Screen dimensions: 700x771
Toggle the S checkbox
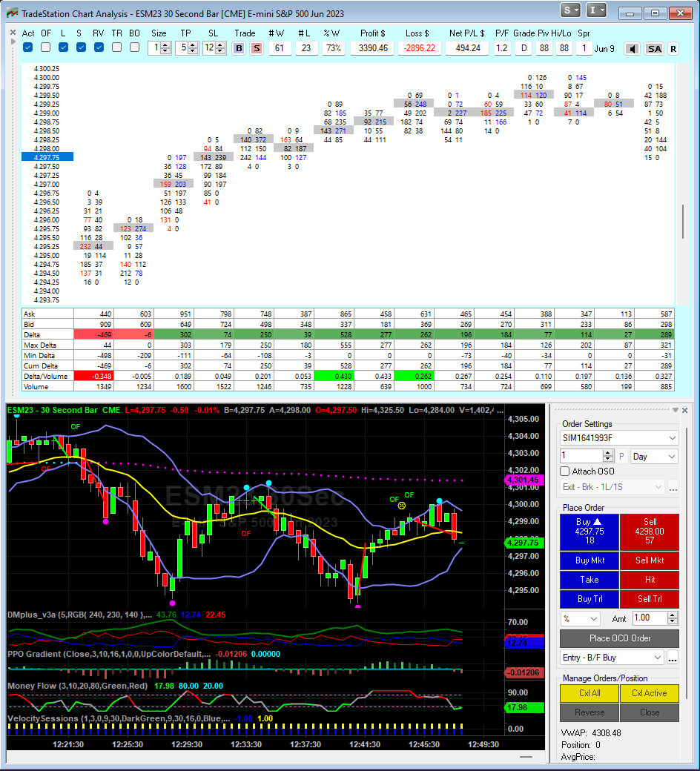click(x=81, y=47)
